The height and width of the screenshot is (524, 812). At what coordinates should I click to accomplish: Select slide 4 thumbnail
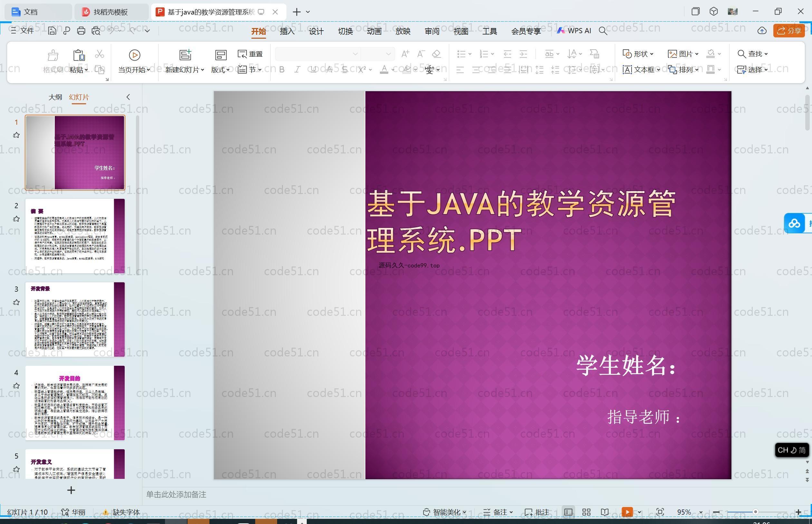(75, 403)
